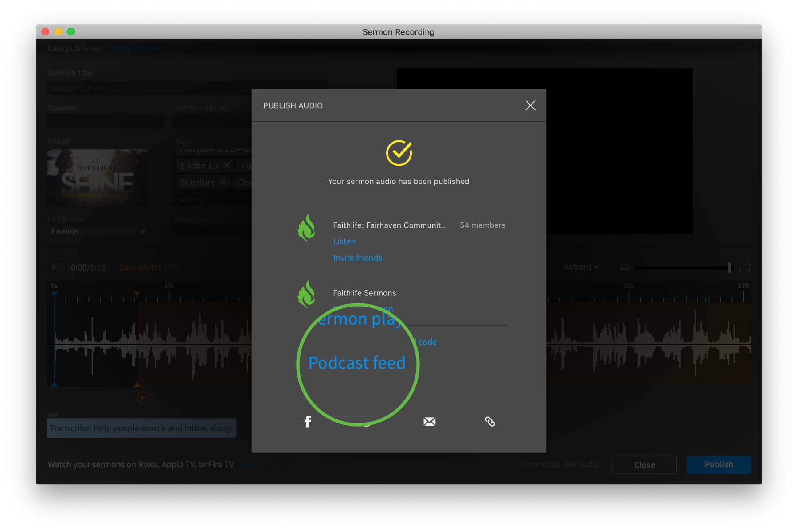This screenshot has width=798, height=532.
Task: Open the Podcast feed
Action: click(x=357, y=362)
